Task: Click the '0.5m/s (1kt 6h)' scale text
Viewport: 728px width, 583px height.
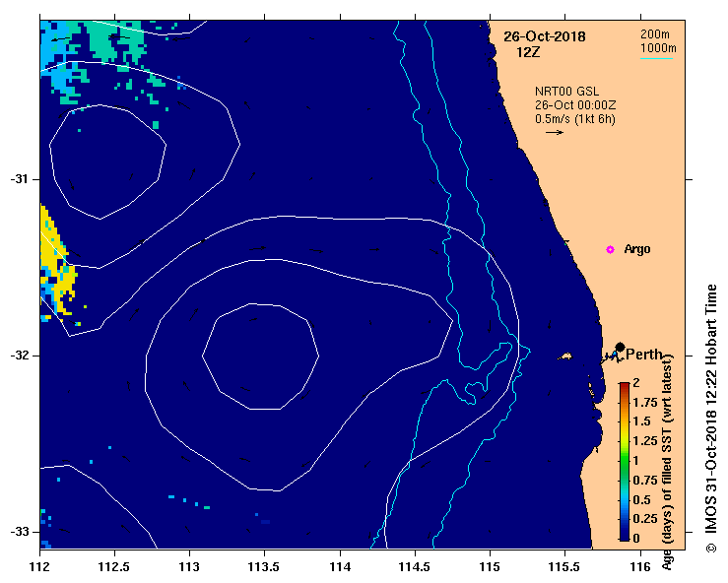Action: pos(574,119)
